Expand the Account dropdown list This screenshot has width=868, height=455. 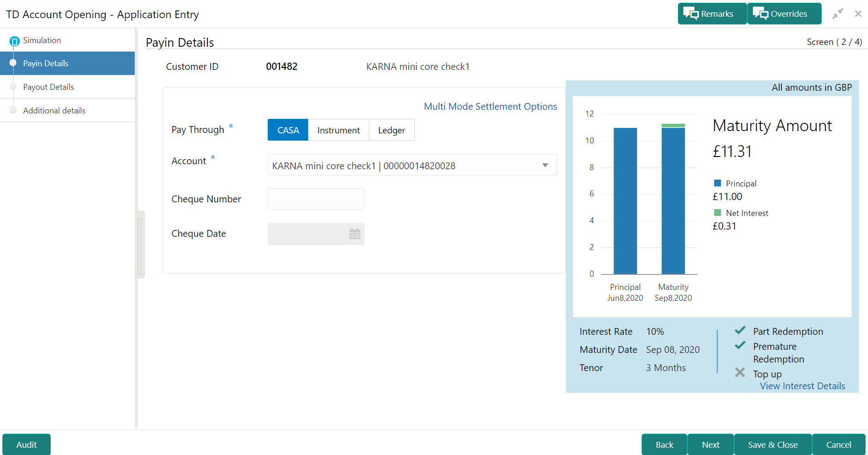[545, 166]
